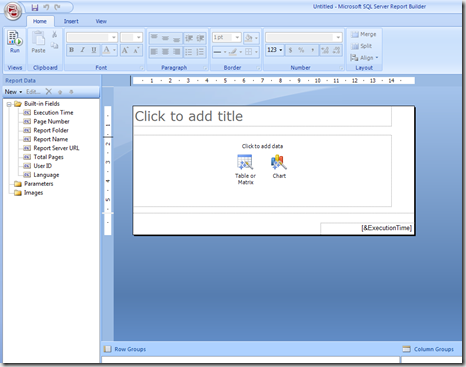
Task: Click the numbered list icon
Action: point(200,52)
